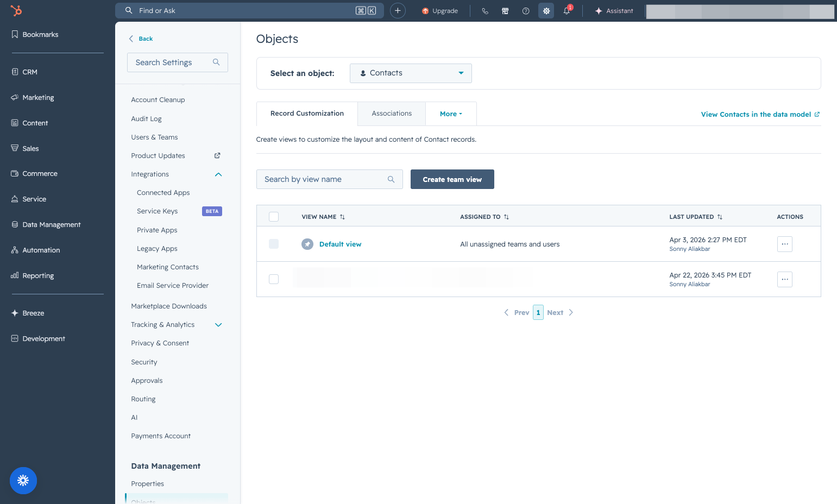This screenshot has height=504, width=837.
Task: Open the floating help widget button
Action: point(23,481)
